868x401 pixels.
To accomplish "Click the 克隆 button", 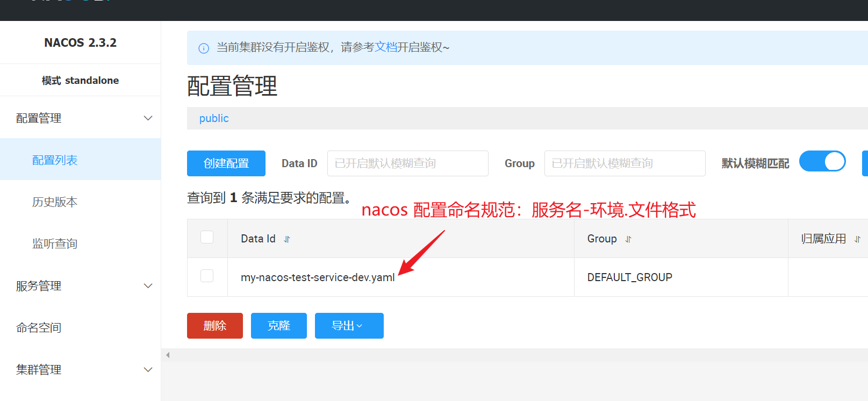I will (x=279, y=326).
